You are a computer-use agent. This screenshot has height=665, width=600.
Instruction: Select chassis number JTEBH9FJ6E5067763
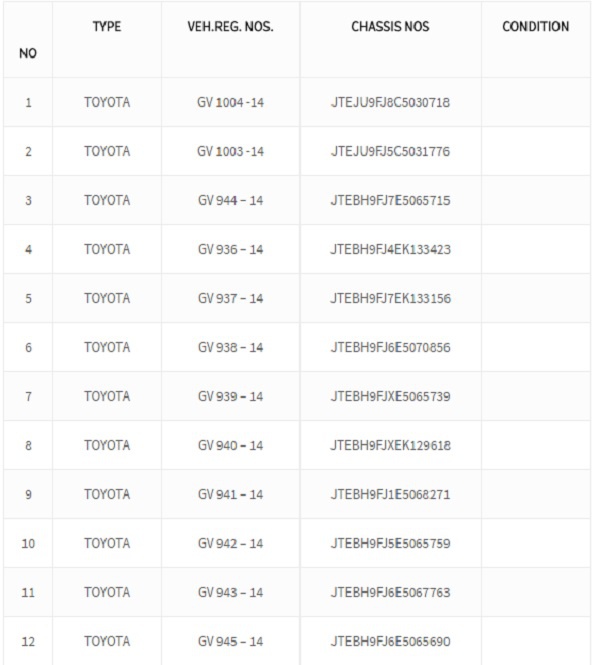[390, 592]
